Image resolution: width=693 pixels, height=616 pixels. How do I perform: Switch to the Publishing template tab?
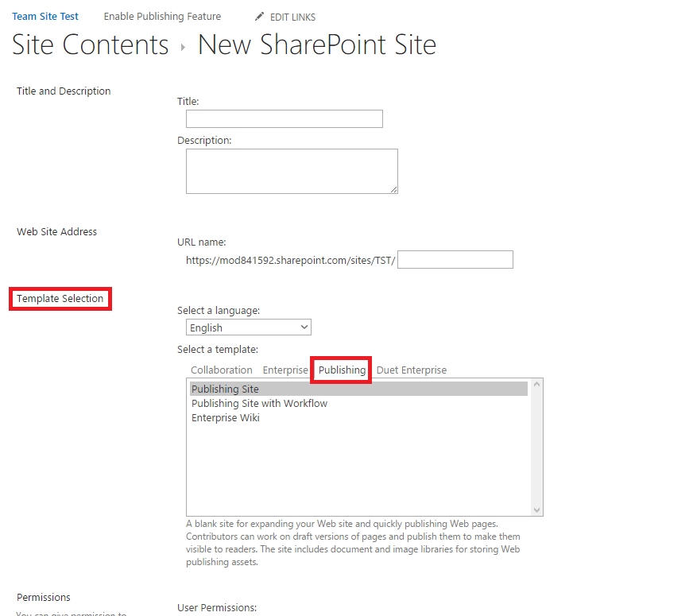pyautogui.click(x=342, y=370)
